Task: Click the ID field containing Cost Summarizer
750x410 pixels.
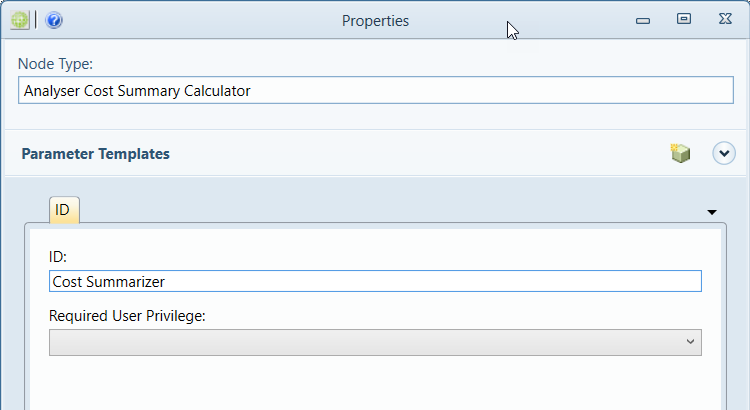Action: [x=375, y=281]
